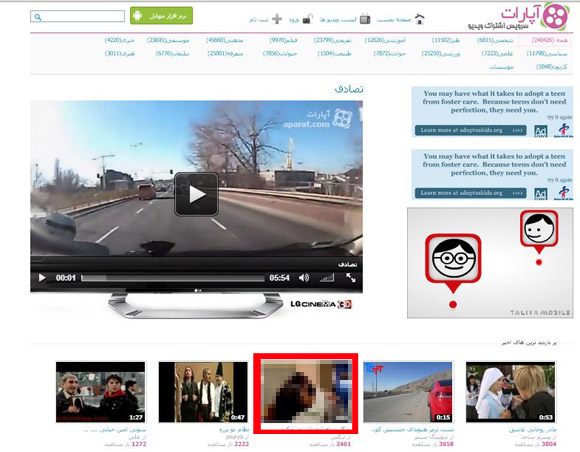Mute the video with the speaker icon
This screenshot has height=452, width=580.
click(x=304, y=277)
